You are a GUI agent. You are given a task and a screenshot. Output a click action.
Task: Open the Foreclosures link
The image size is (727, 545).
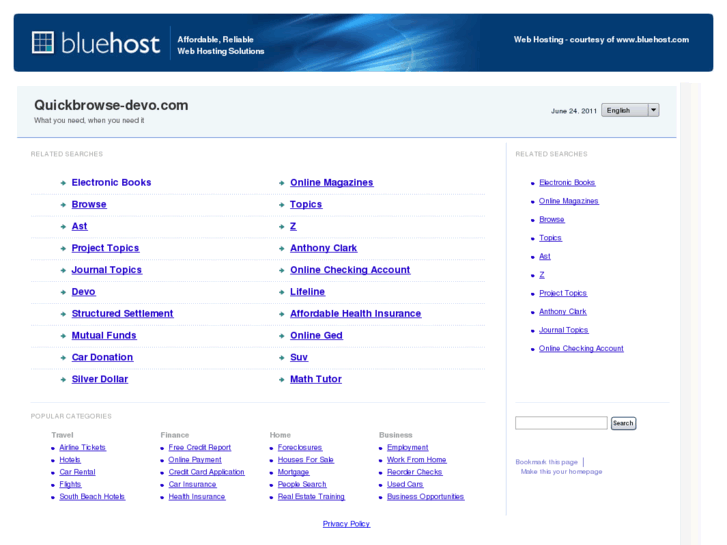(x=300, y=448)
